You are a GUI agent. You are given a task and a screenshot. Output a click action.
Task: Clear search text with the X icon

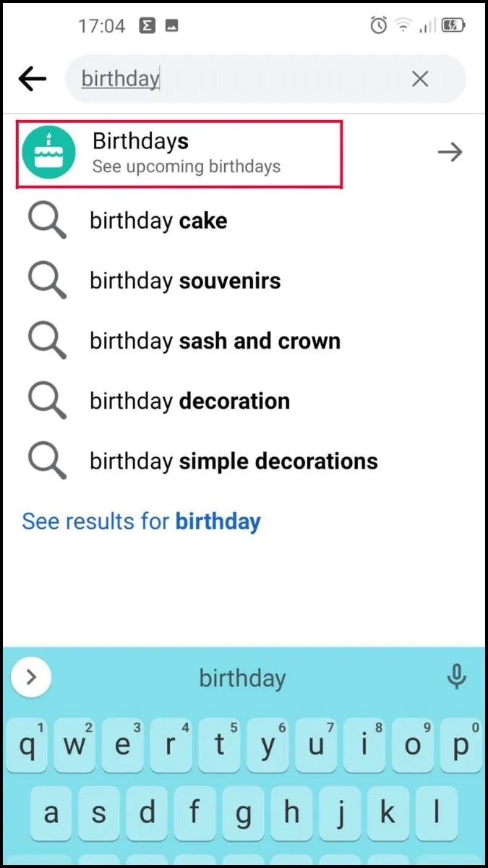(420, 79)
